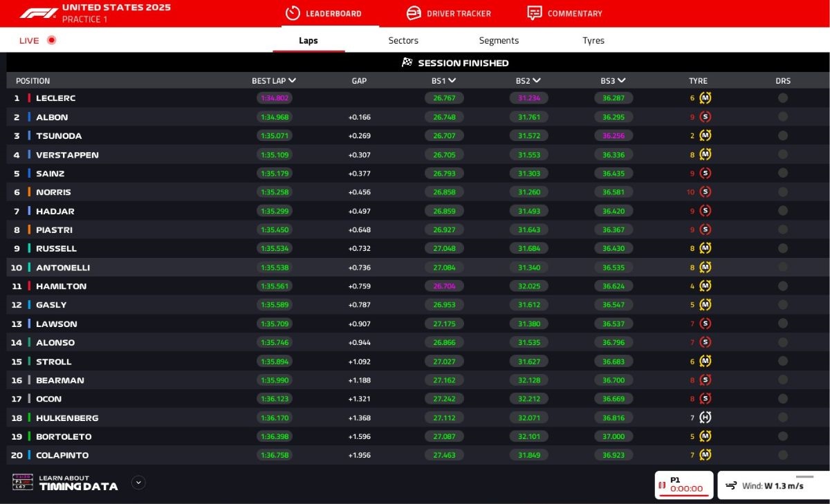The image size is (830, 504).
Task: Click Hulkenberg's hard tyre icon
Action: pos(705,418)
